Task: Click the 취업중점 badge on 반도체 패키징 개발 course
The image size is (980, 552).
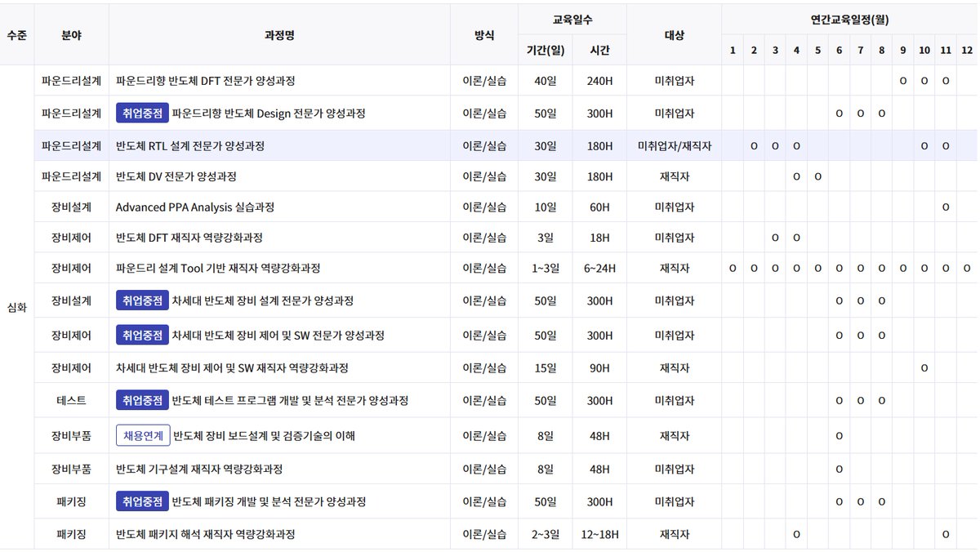Action: (142, 501)
